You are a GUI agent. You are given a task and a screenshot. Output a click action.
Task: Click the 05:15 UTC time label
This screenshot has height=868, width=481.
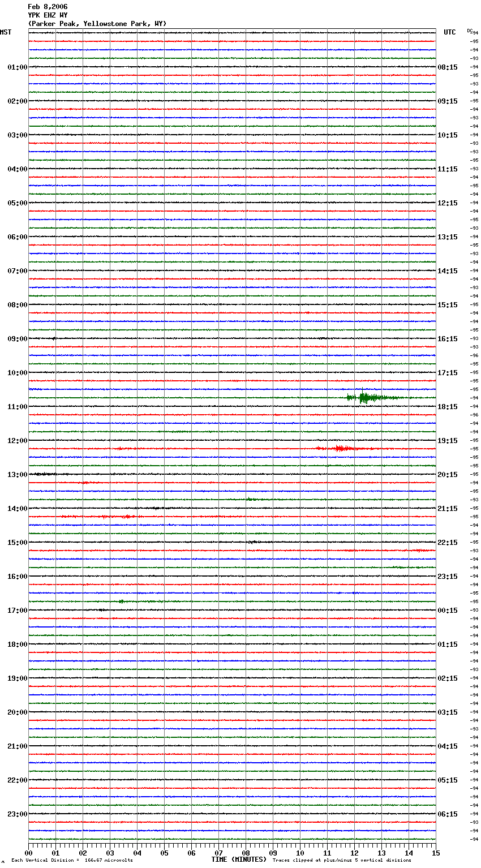click(448, 780)
